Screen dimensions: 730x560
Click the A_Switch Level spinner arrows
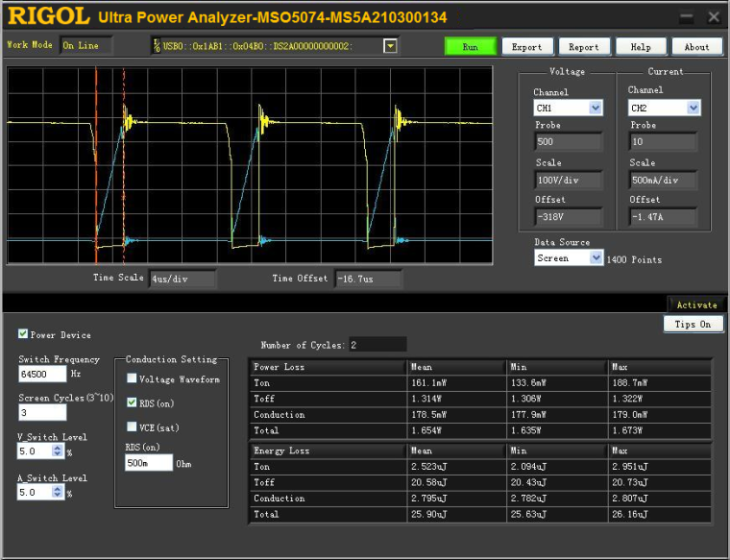[58, 492]
